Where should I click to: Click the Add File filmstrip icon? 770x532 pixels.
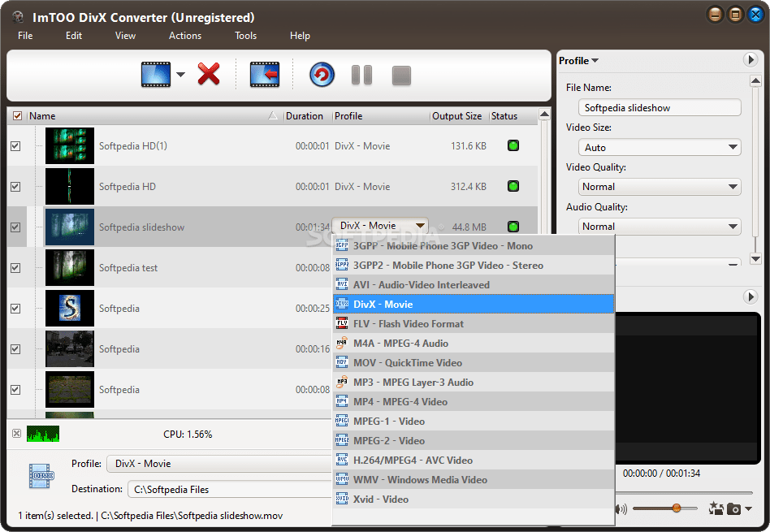(156, 75)
